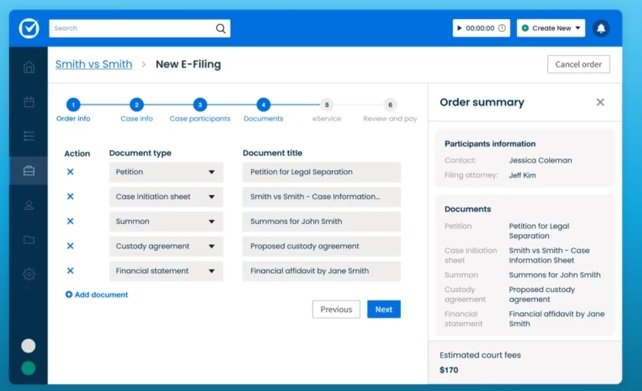The width and height of the screenshot is (642, 391).
Task: Start the 00:00:00 timer play button
Action: [459, 28]
